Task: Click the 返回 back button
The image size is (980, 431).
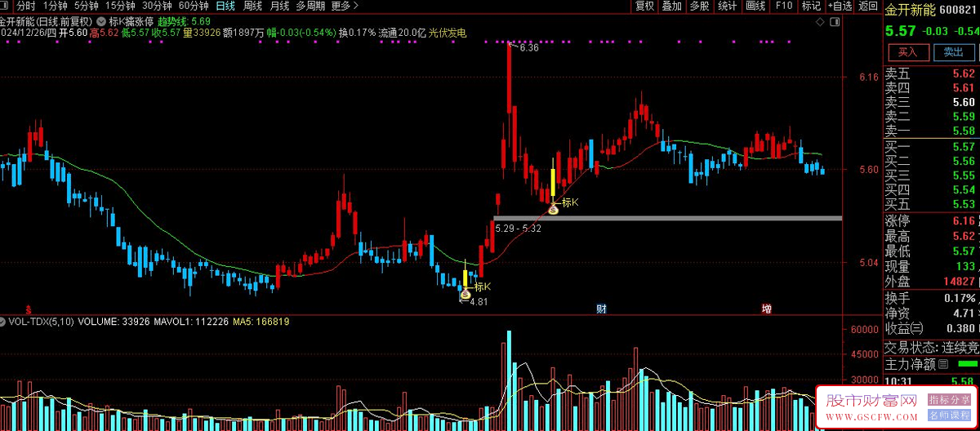Action: click(x=867, y=6)
